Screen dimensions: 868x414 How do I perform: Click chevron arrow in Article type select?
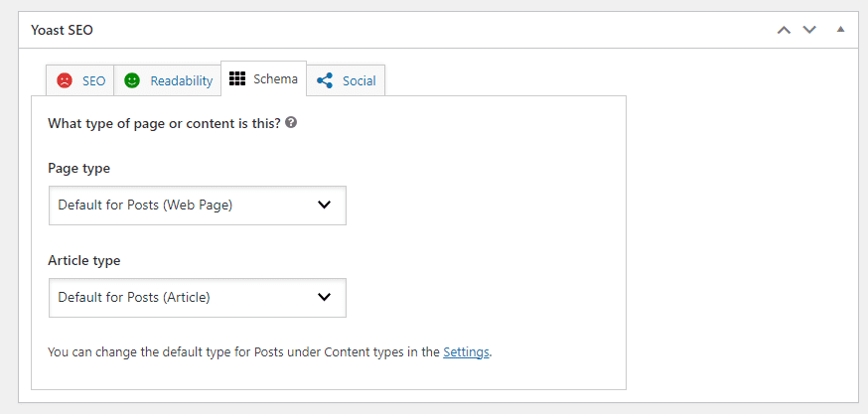coord(324,297)
